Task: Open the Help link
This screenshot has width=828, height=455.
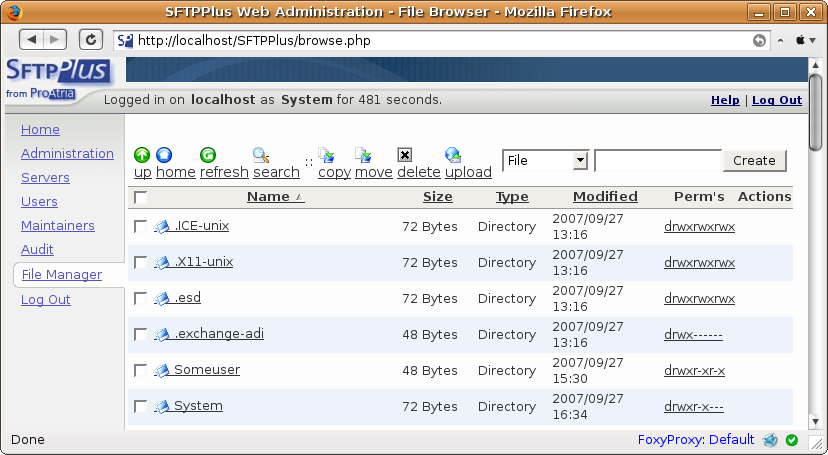Action: click(725, 100)
